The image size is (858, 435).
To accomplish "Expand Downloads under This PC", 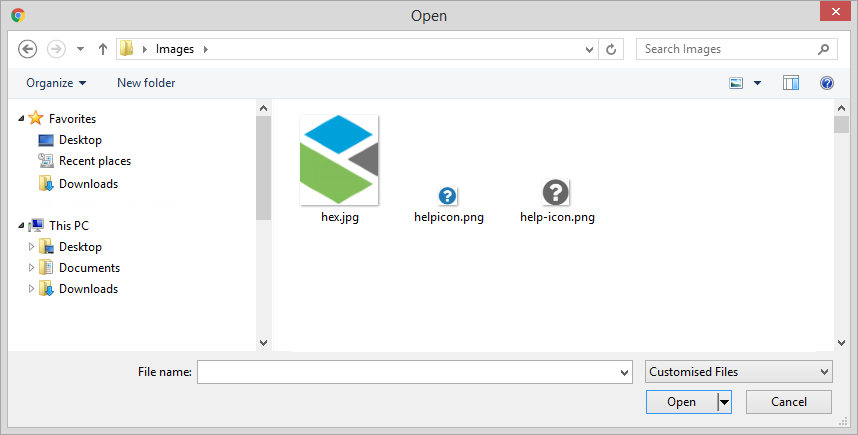I will pyautogui.click(x=31, y=288).
